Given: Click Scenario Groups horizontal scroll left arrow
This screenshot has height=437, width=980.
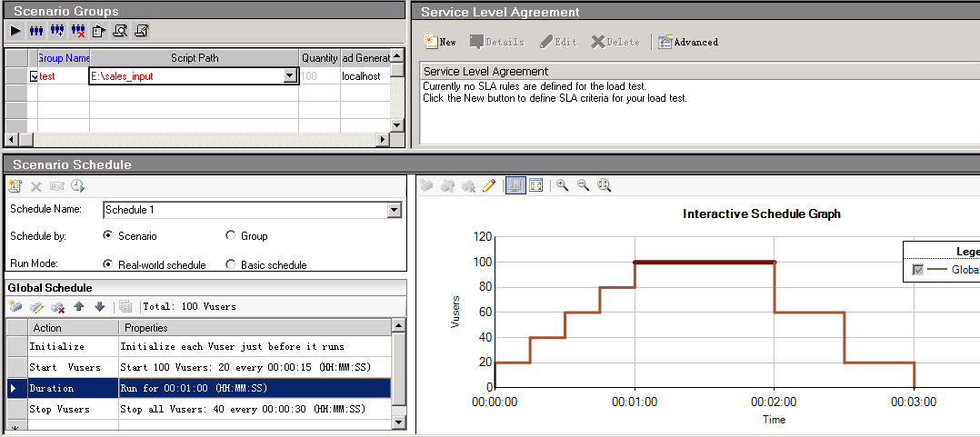Looking at the screenshot, I should tap(11, 139).
